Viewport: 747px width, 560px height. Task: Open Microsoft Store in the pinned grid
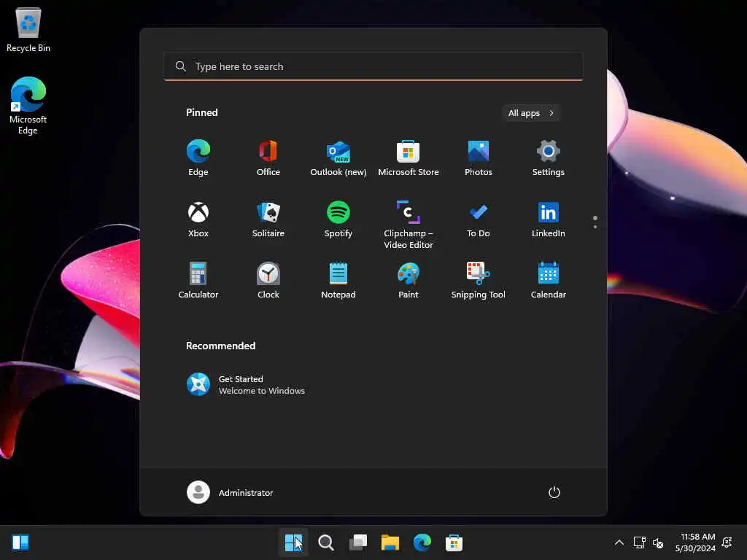click(x=409, y=158)
